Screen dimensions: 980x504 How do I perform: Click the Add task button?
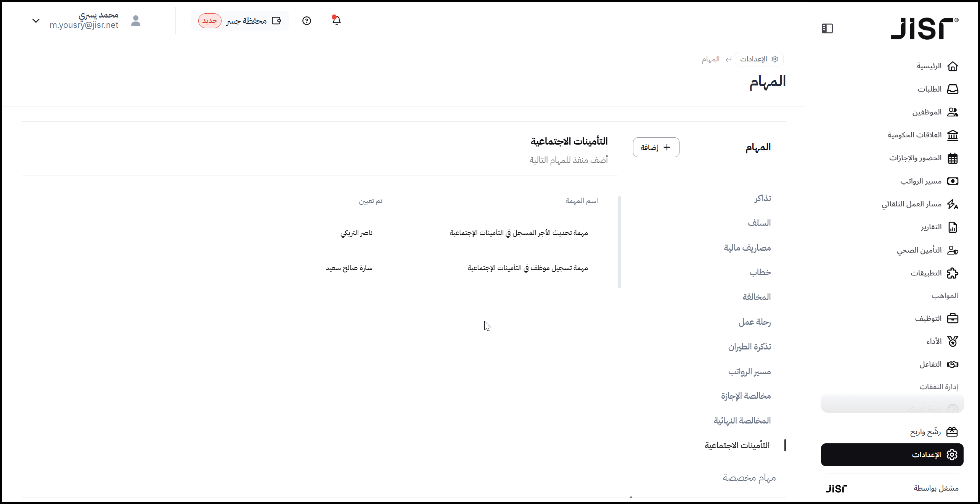pyautogui.click(x=656, y=147)
